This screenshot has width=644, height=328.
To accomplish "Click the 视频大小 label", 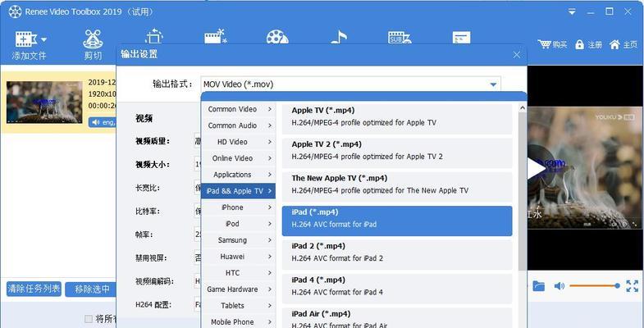I will point(153,165).
